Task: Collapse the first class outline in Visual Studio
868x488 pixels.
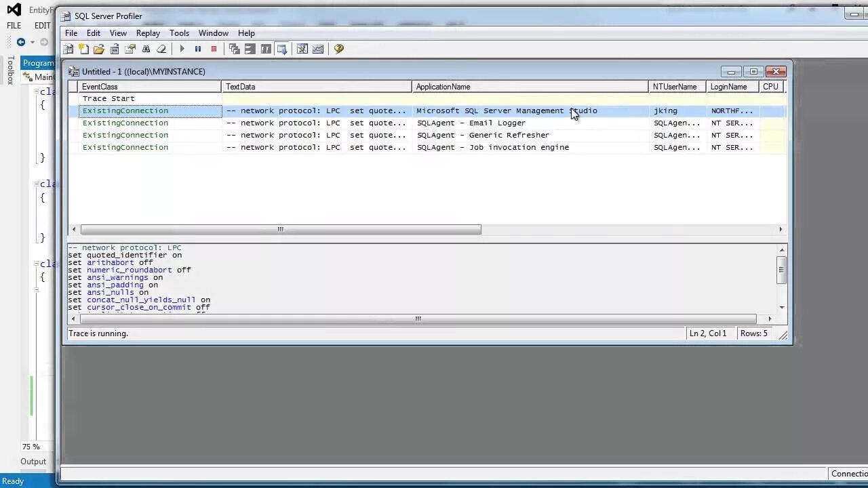Action: click(37, 91)
